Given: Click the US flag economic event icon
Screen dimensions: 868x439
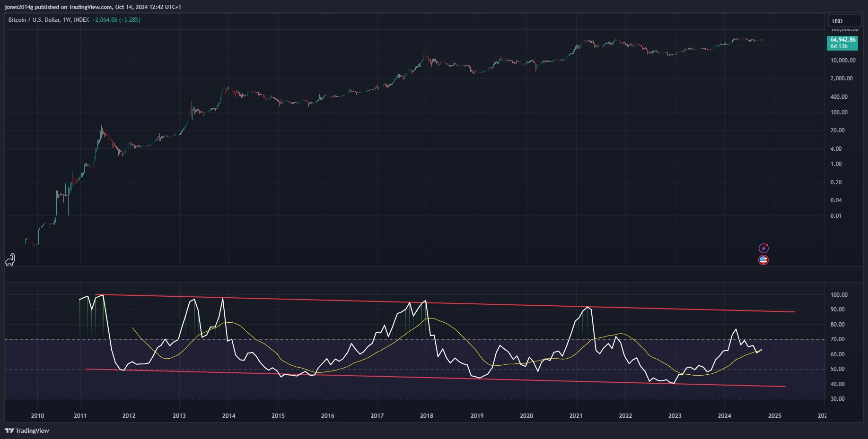Looking at the screenshot, I should [763, 259].
